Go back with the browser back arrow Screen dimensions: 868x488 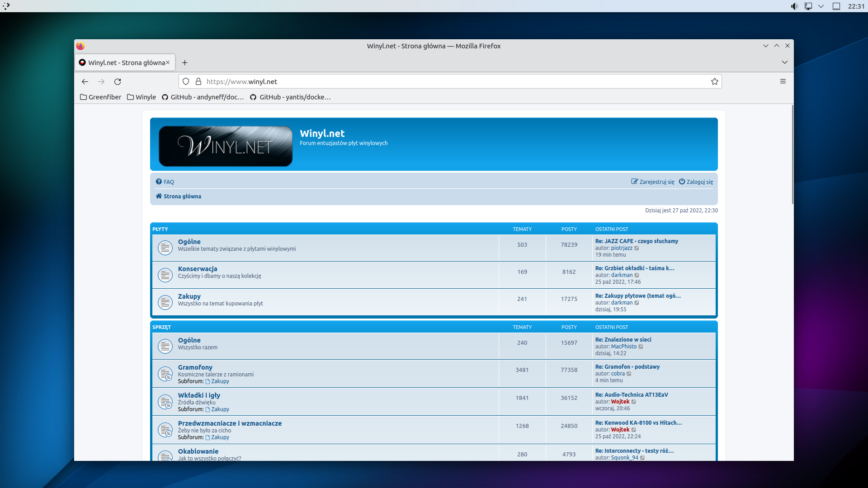pyautogui.click(x=85, y=82)
